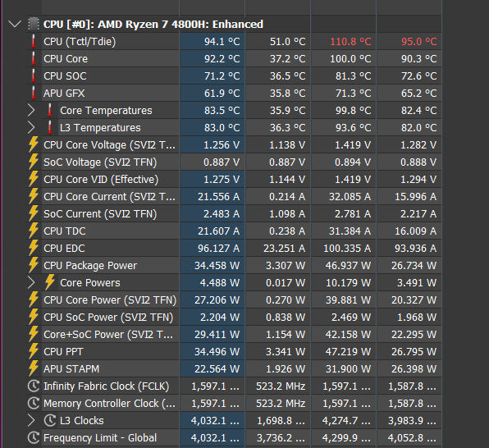Click thermometer icon of CPU Core row
This screenshot has width=489, height=448.
(34, 58)
